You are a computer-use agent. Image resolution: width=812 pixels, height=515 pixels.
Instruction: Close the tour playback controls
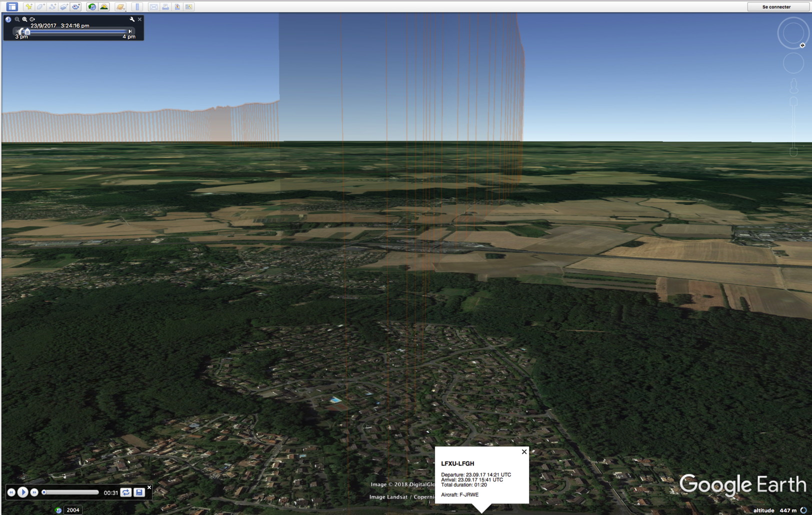149,487
